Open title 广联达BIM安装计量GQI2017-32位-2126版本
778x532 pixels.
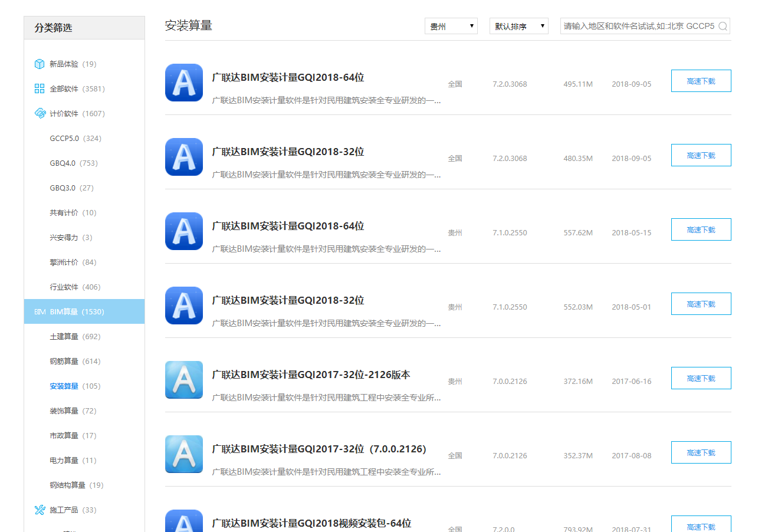click(x=311, y=375)
